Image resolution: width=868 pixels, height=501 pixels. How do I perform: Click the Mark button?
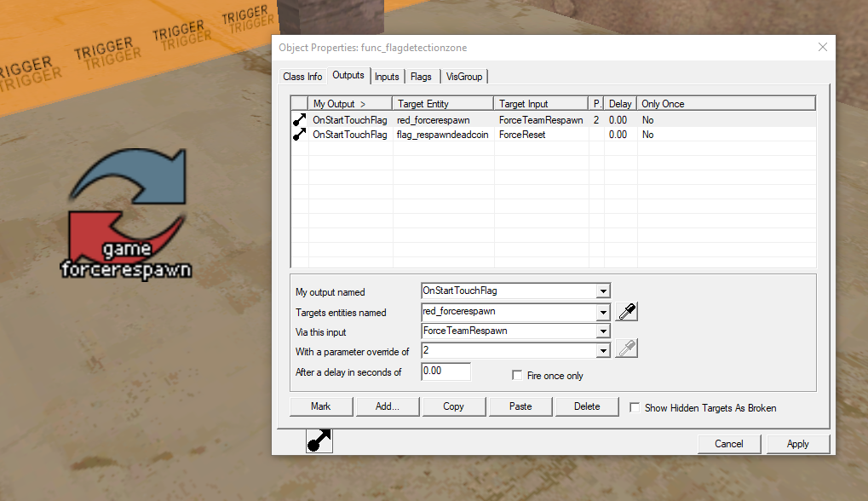point(321,406)
